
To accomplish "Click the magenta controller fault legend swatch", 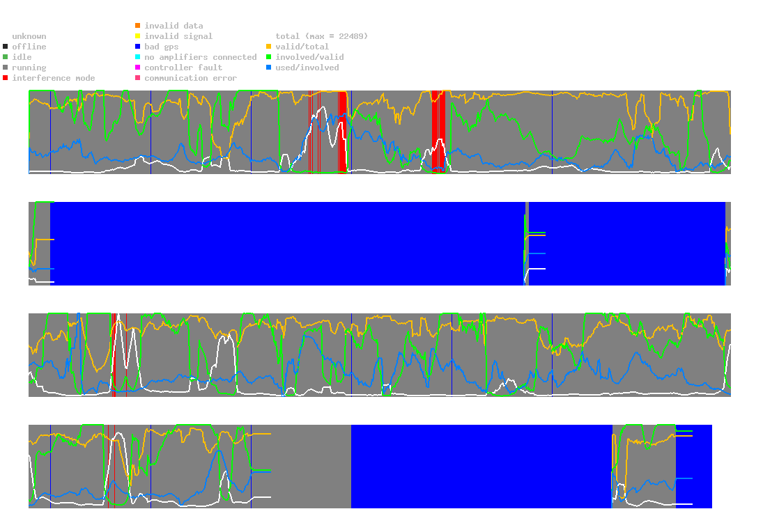I will point(138,68).
